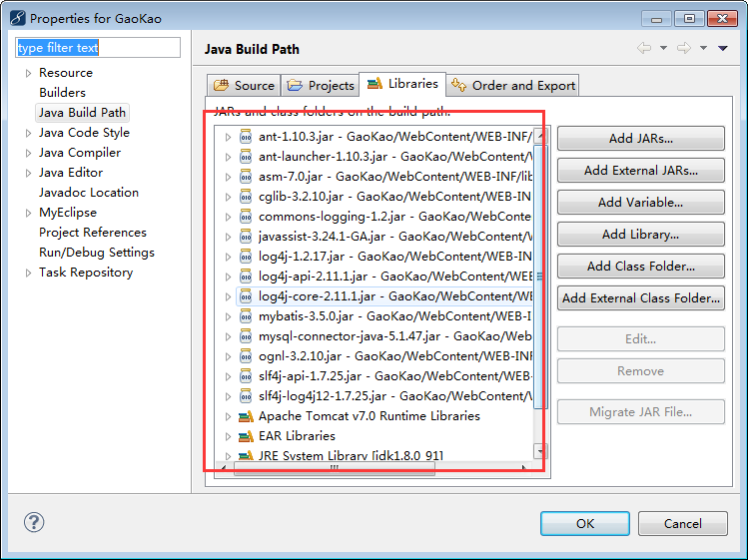
Task: Dismiss dialog with the Cancel button
Action: coord(683,524)
